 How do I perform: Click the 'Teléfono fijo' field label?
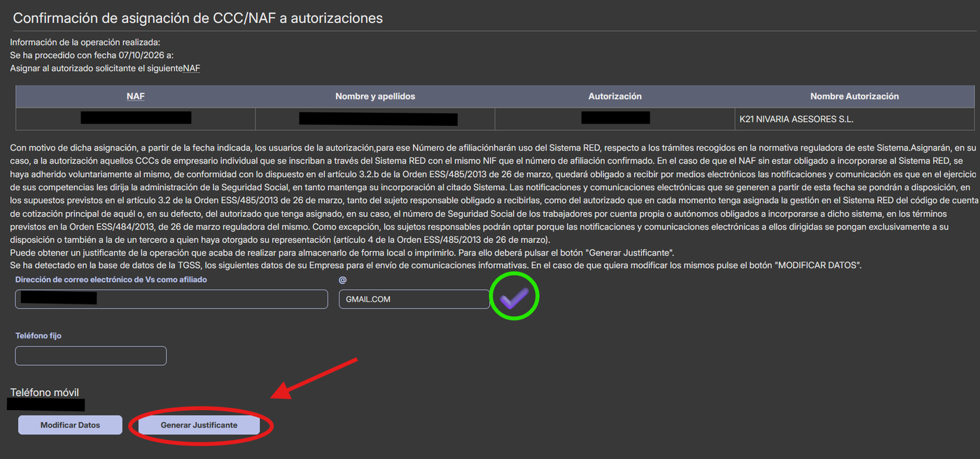point(38,336)
